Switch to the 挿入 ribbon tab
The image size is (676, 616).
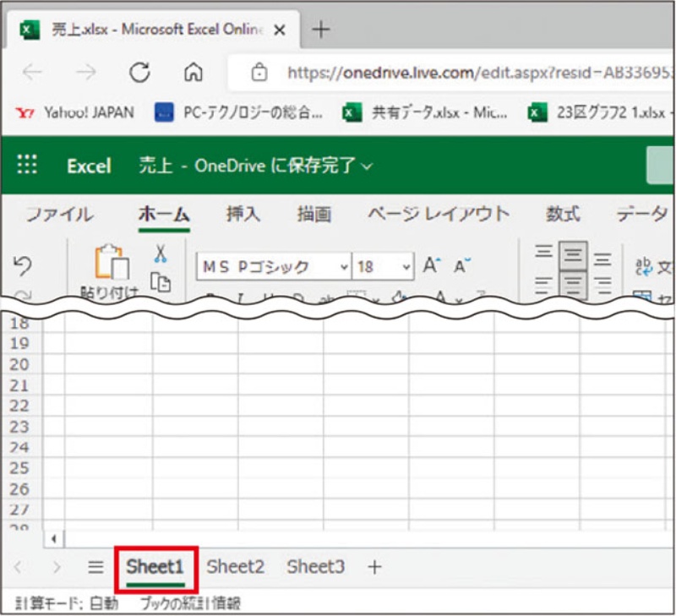click(x=243, y=215)
